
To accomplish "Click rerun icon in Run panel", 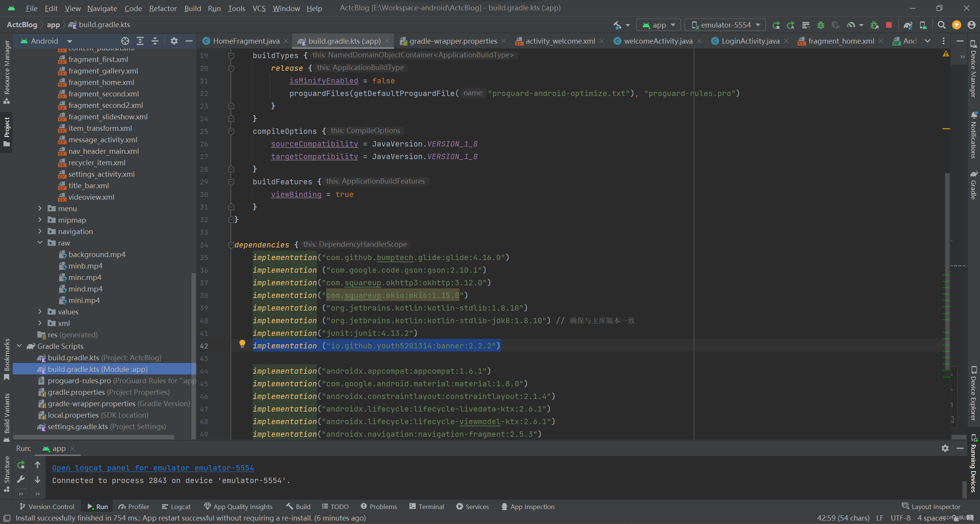I will coord(21,465).
